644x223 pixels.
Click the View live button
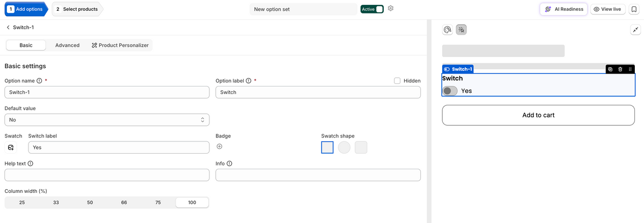[608, 9]
